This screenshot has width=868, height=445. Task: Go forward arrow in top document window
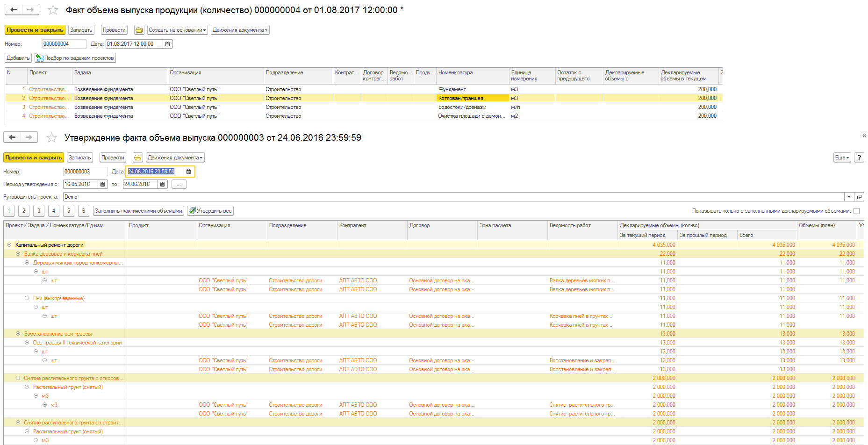point(30,9)
